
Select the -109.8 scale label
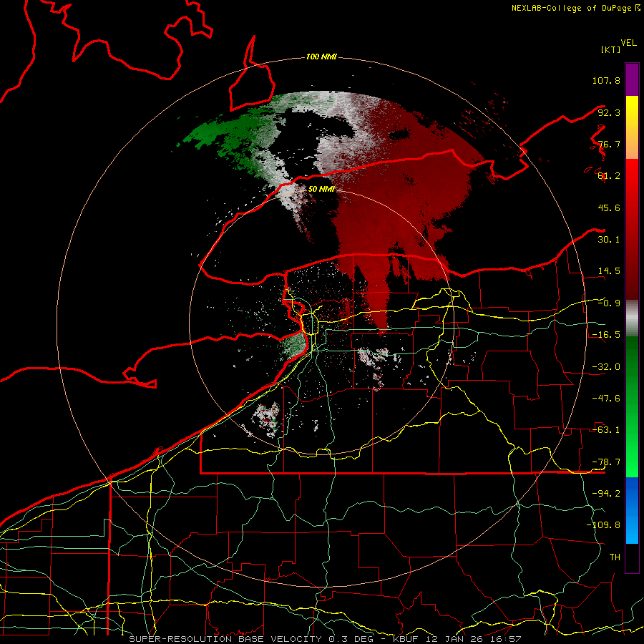pos(603,525)
